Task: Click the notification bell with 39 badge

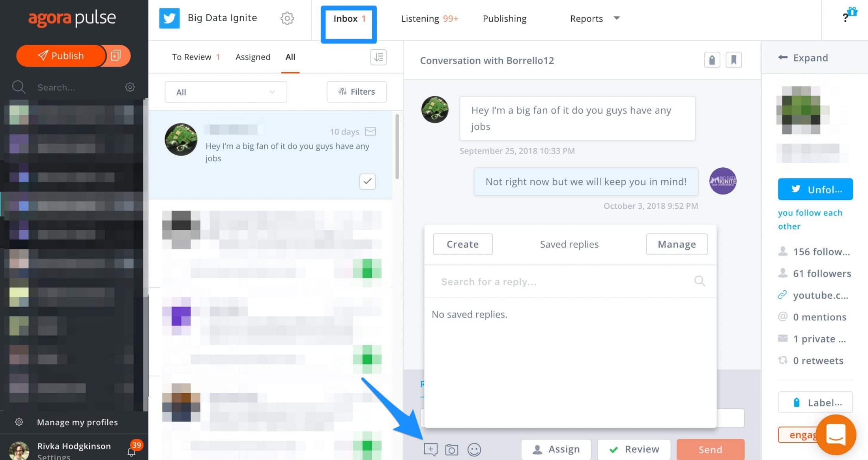Action: (x=132, y=451)
